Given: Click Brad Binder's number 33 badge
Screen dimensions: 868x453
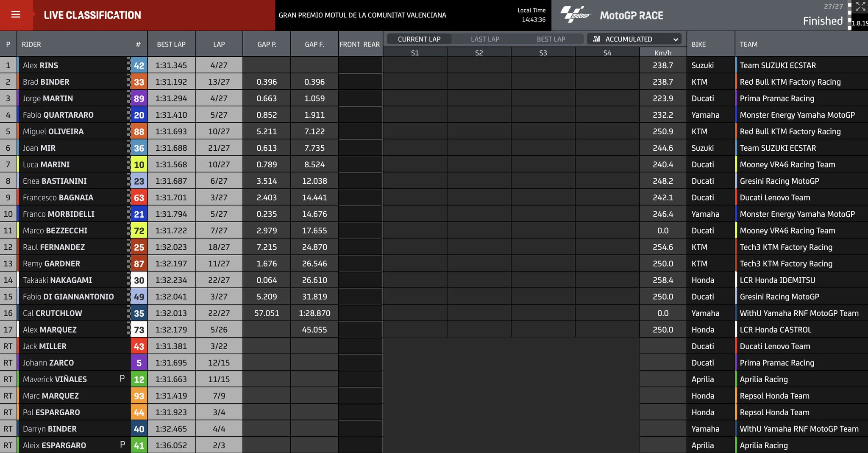Looking at the screenshot, I should 139,82.
